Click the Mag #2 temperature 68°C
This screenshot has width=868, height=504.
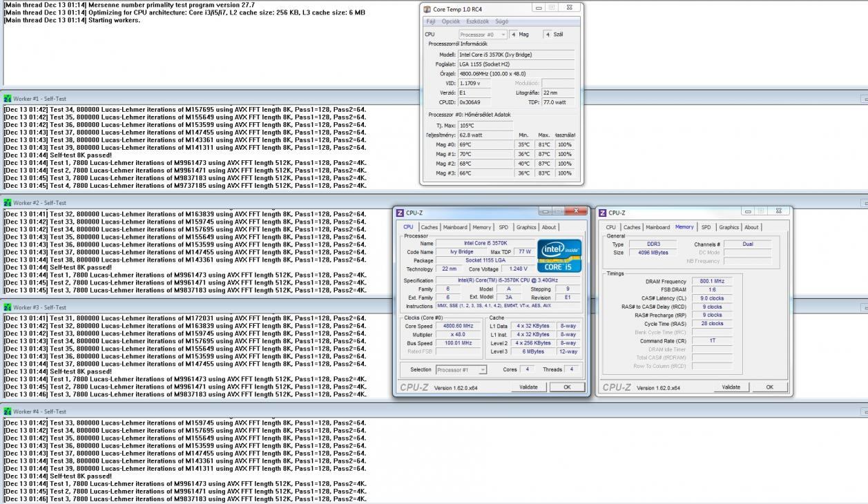(x=485, y=164)
